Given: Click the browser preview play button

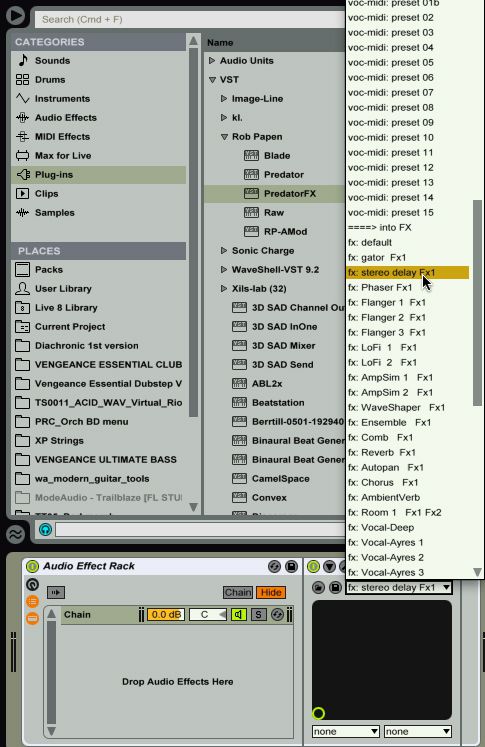Looking at the screenshot, I should tap(15, 15).
